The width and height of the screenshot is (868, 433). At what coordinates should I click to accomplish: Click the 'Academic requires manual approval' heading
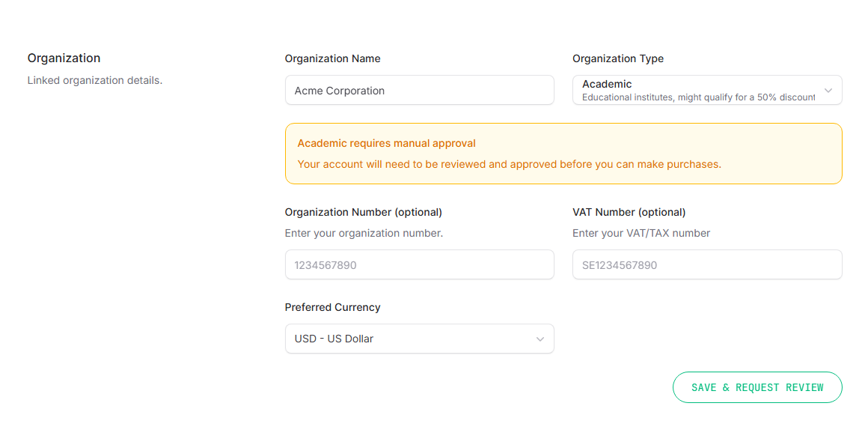[386, 144]
